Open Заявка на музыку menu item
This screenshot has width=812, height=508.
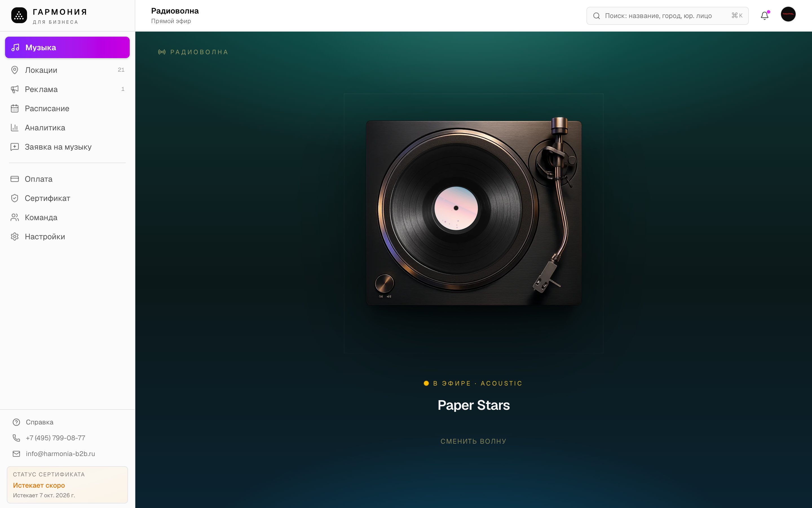67,146
